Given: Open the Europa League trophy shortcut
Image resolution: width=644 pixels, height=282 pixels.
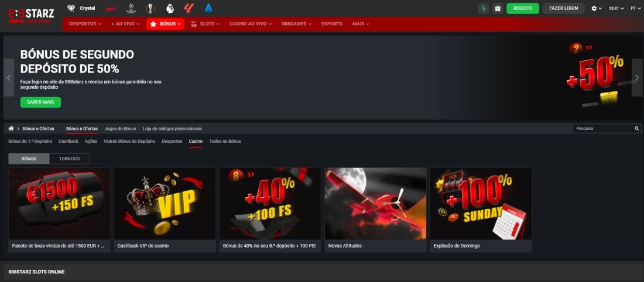Looking at the screenshot, I should [x=150, y=8].
